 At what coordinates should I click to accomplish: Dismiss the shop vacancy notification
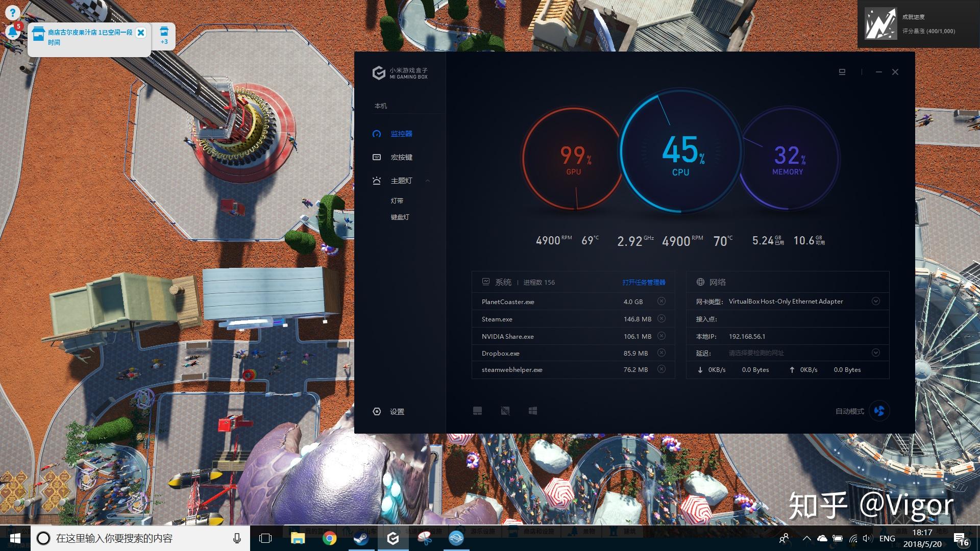pyautogui.click(x=141, y=33)
